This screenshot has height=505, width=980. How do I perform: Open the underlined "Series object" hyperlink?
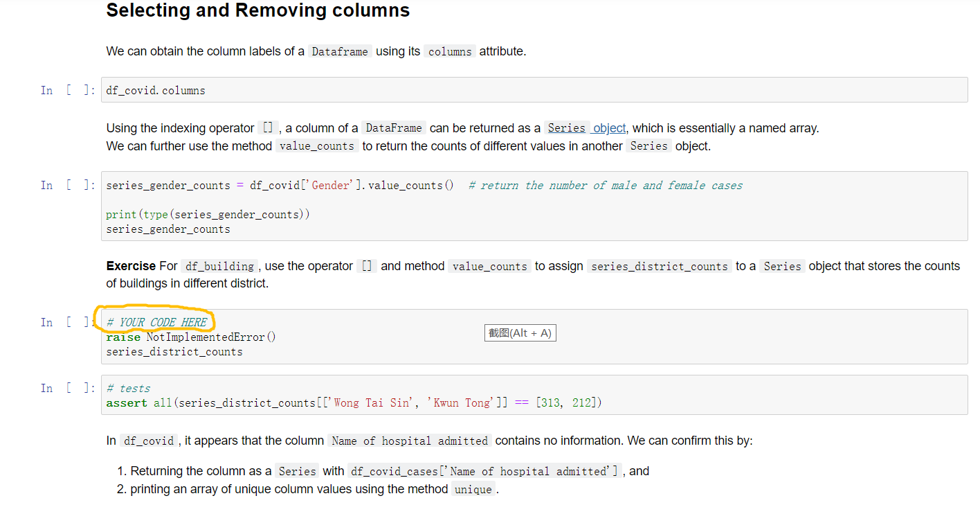[x=587, y=128]
